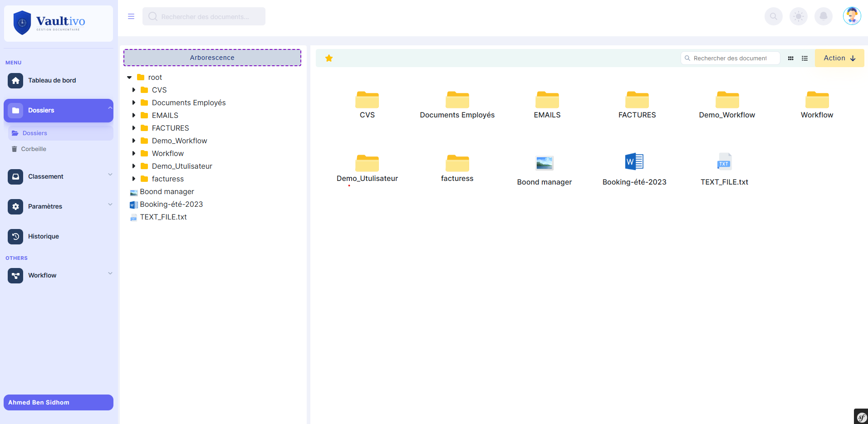Open the FACTURES folder icon in grid
The image size is (868, 424).
click(637, 99)
